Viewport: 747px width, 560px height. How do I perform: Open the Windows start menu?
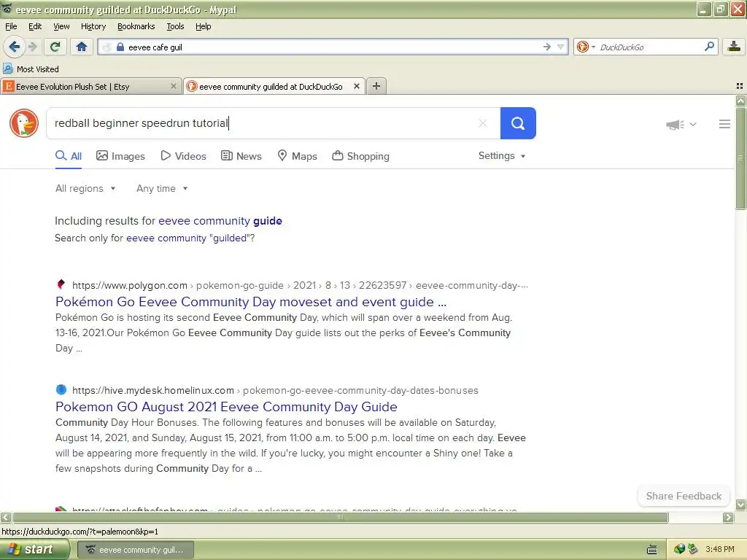tap(34, 550)
